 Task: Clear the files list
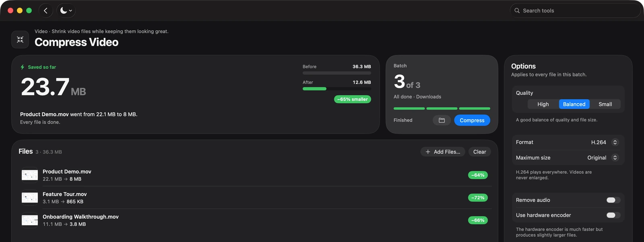(480, 152)
